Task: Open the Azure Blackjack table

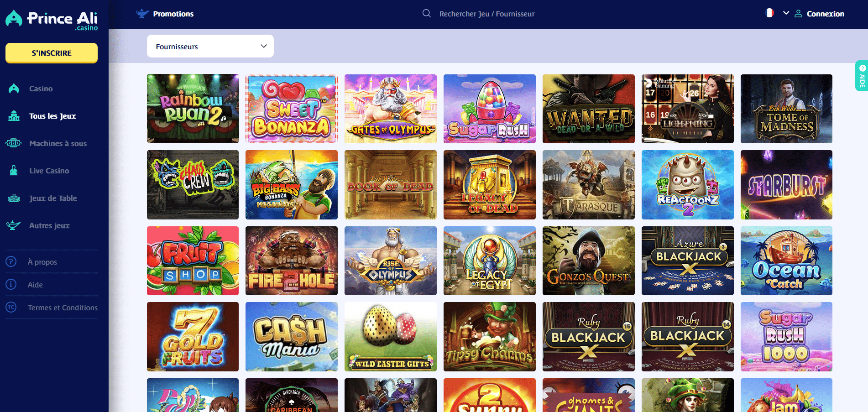Action: 688,261
